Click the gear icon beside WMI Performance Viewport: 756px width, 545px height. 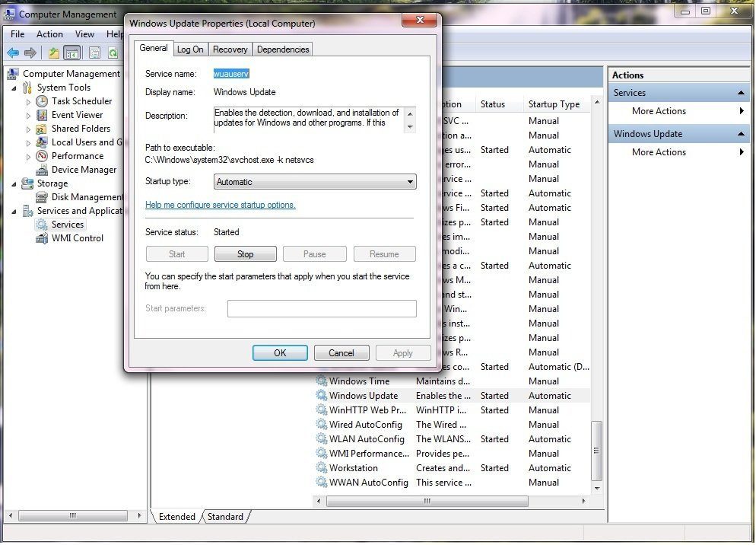tap(321, 454)
